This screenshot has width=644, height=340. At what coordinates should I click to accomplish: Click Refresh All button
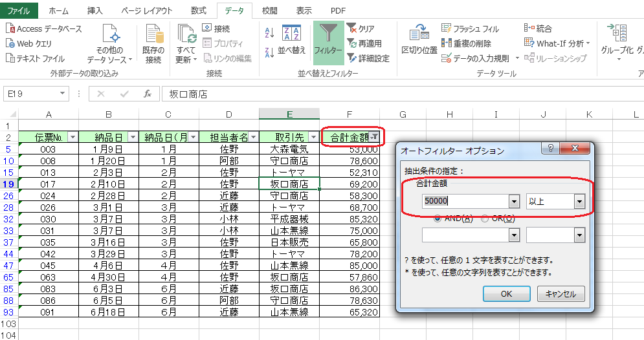point(186,44)
